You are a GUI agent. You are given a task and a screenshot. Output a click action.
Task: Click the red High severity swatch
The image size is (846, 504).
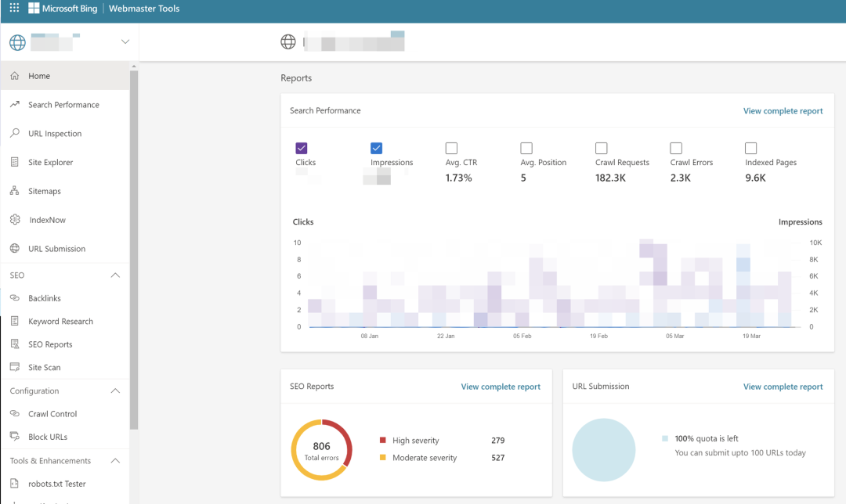(x=383, y=441)
